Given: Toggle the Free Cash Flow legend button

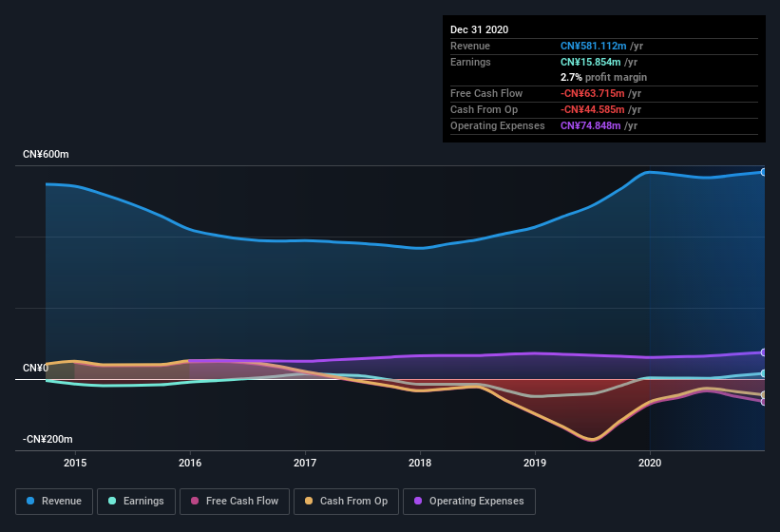Looking at the screenshot, I should coord(235,502).
